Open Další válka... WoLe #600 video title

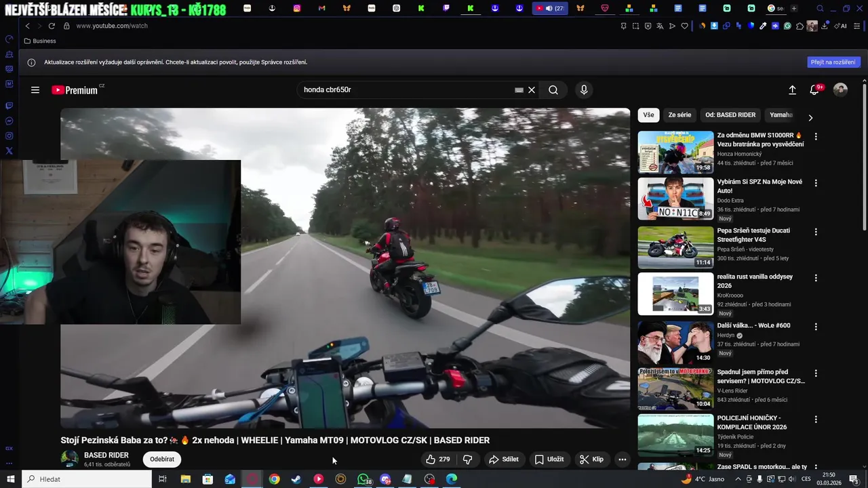click(x=753, y=325)
